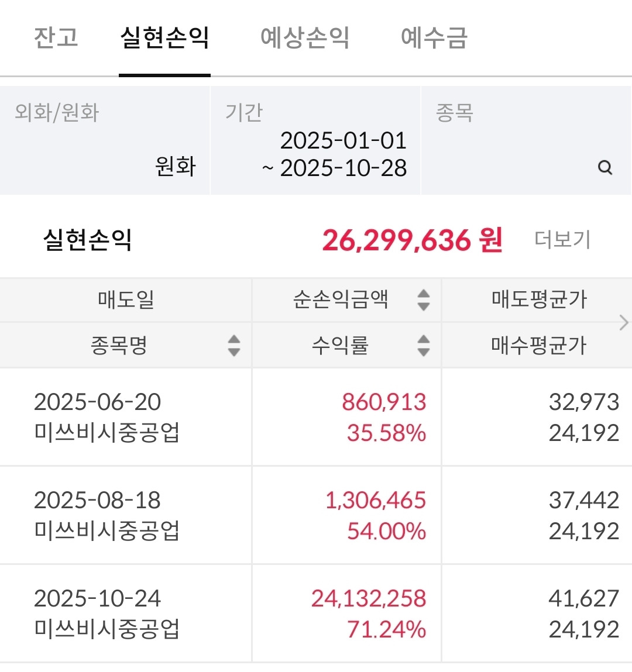Tap the search magnifier in 종목 field
This screenshot has height=672, width=632.
pyautogui.click(x=605, y=168)
